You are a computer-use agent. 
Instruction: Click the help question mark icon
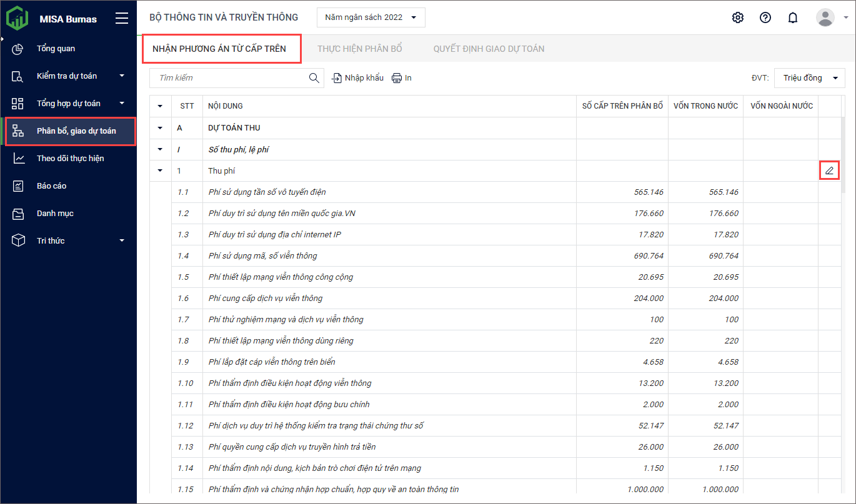click(765, 17)
